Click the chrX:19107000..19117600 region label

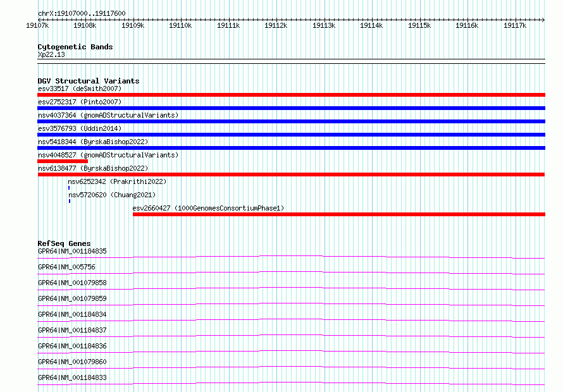82,14
